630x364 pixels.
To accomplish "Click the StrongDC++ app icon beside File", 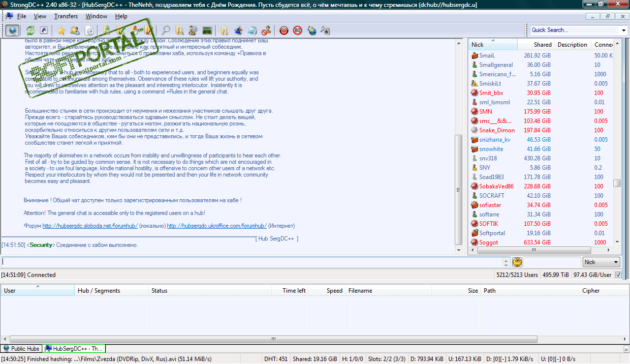I will (x=9, y=16).
